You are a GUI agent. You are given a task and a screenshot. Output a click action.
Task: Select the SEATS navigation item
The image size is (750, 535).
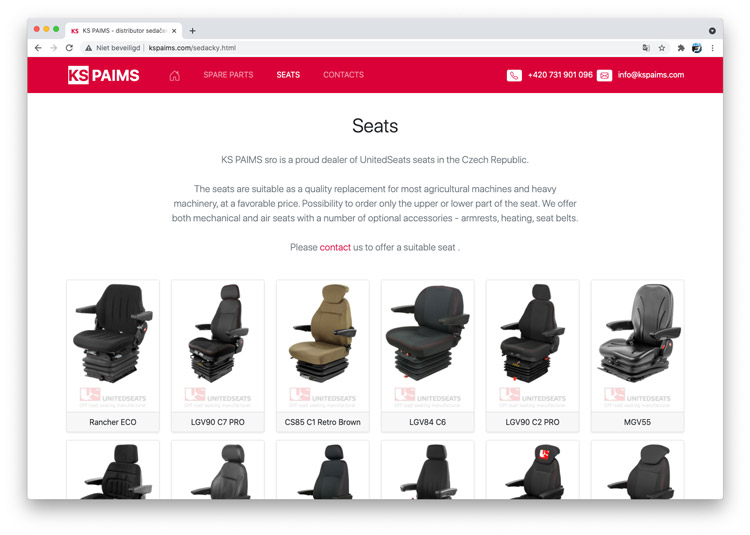(x=288, y=75)
